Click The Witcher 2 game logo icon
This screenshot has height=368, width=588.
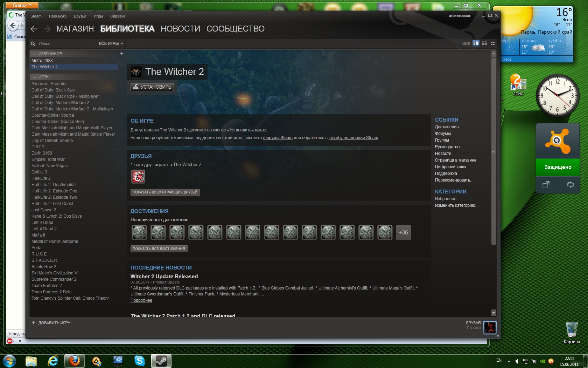136,72
